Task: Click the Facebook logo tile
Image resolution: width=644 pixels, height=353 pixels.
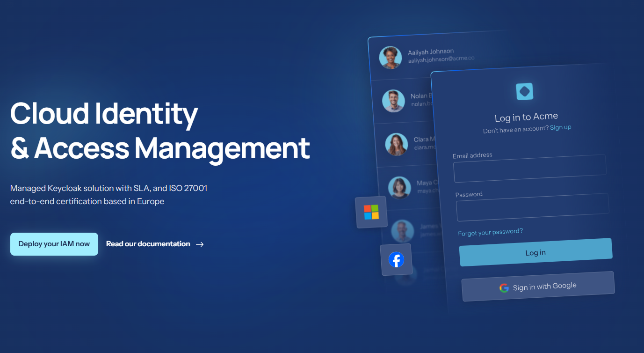Action: pyautogui.click(x=396, y=259)
